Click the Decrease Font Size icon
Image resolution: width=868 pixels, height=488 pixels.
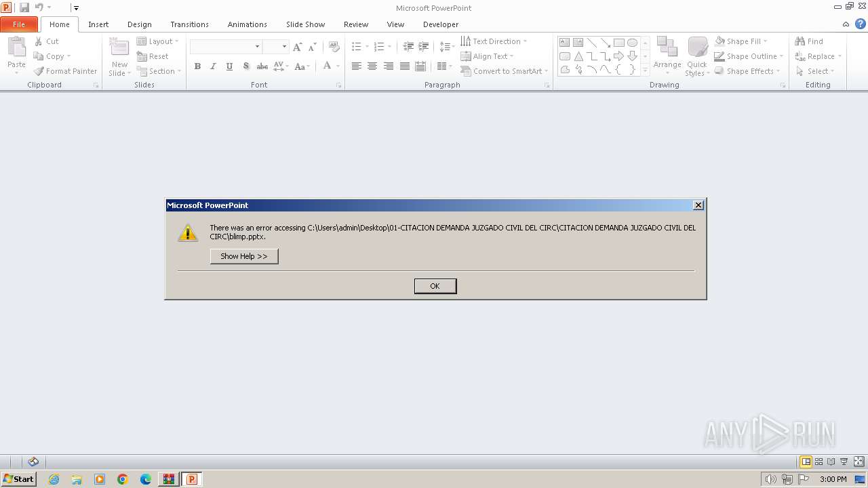(312, 47)
